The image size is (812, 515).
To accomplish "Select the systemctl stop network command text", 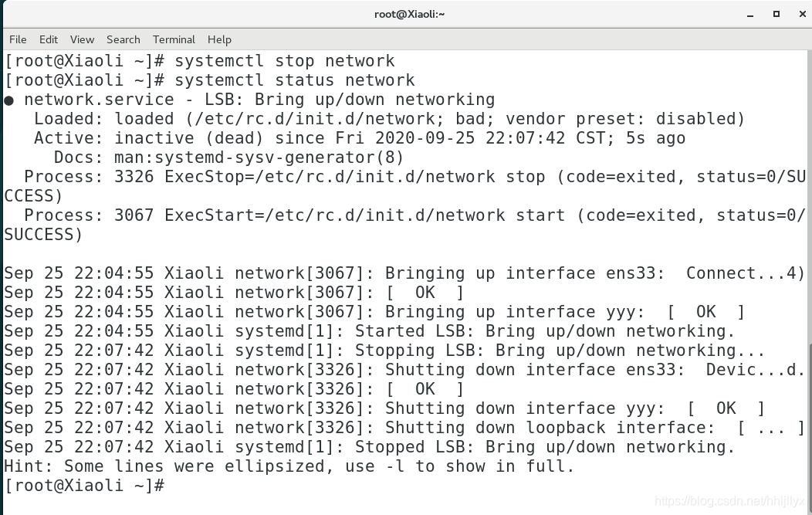I will (x=286, y=60).
